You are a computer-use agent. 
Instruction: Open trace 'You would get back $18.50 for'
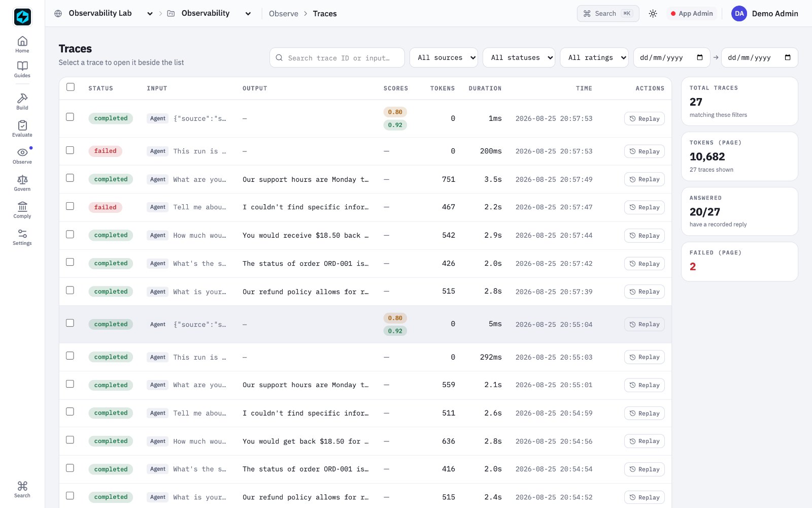pyautogui.click(x=306, y=441)
